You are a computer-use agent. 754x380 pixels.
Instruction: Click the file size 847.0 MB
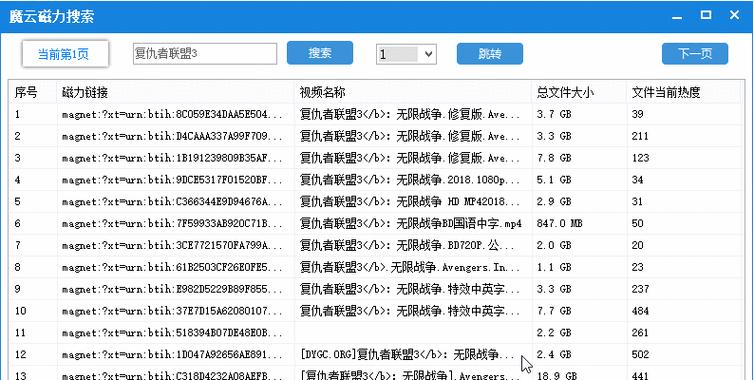[560, 223]
